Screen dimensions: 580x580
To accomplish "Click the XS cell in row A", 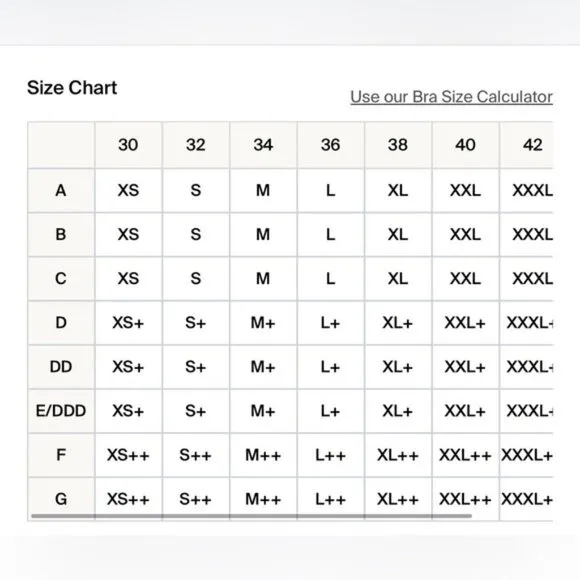I will [x=128, y=190].
